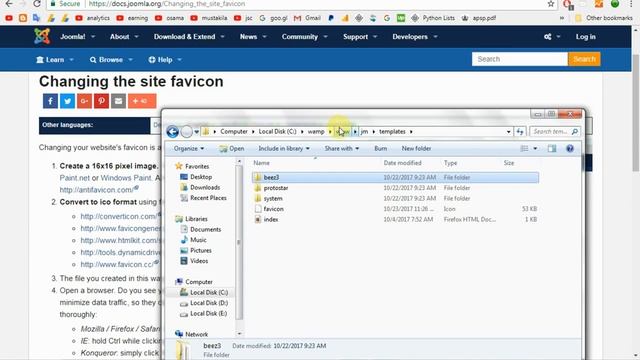The height and width of the screenshot is (360, 640).
Task: Share page via Pinterest icon
Action: coord(101,101)
